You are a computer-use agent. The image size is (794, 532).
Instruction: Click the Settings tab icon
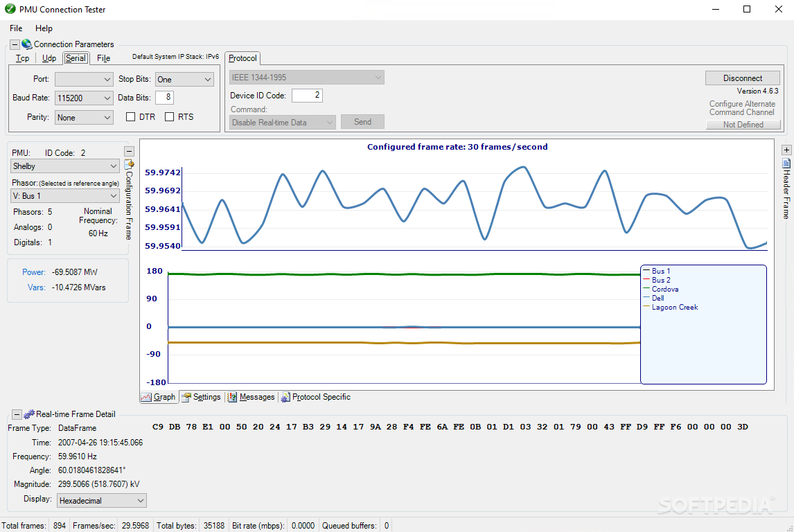click(x=186, y=398)
